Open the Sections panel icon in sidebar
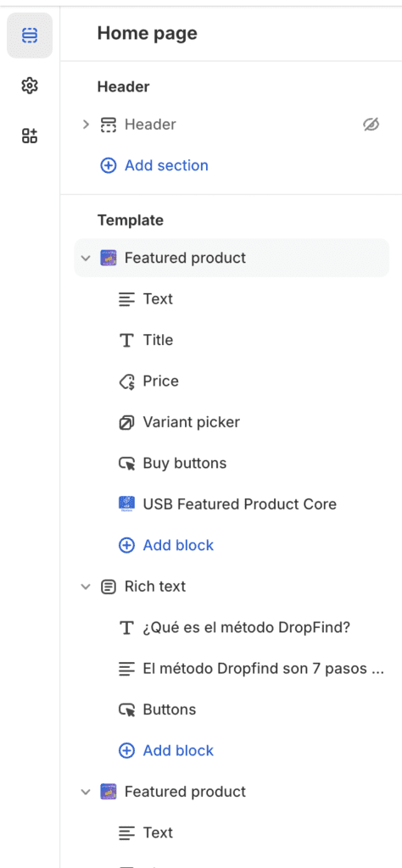 coord(30,36)
